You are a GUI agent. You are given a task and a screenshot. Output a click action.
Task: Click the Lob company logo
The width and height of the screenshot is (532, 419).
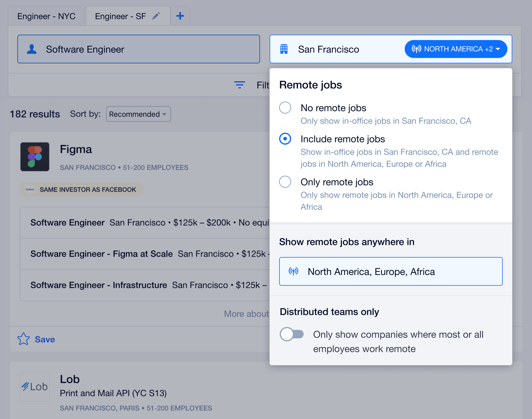tap(35, 386)
